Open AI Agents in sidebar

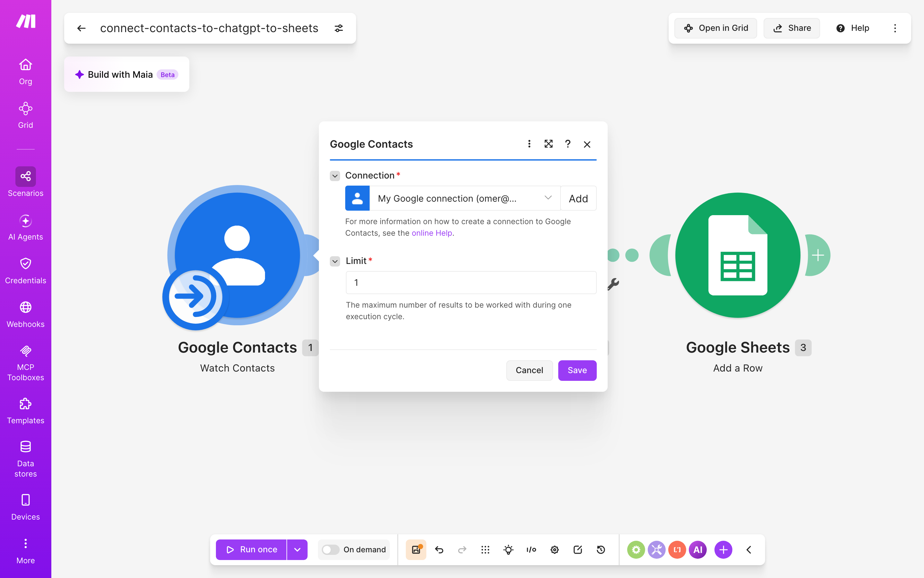pos(26,227)
